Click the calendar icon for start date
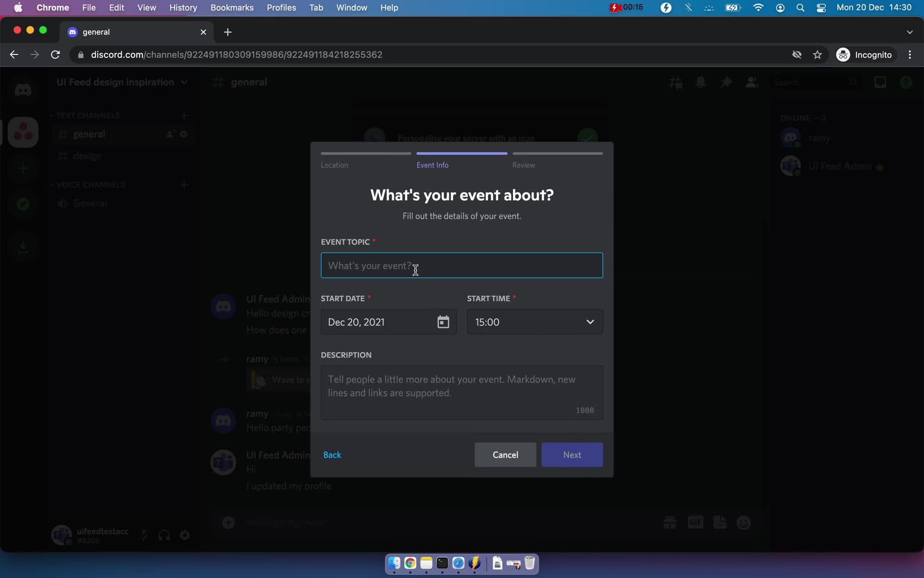Screen dimensions: 924x578 pyautogui.click(x=444, y=322)
